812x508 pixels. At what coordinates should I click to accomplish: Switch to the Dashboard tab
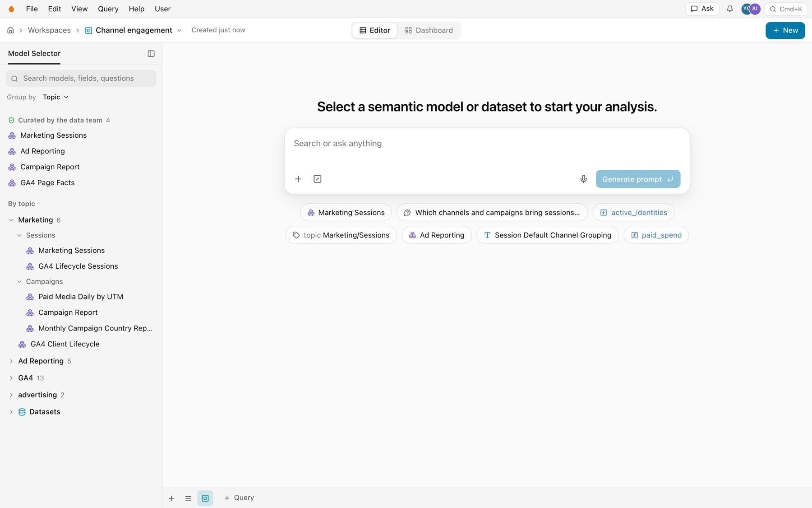pyautogui.click(x=429, y=30)
